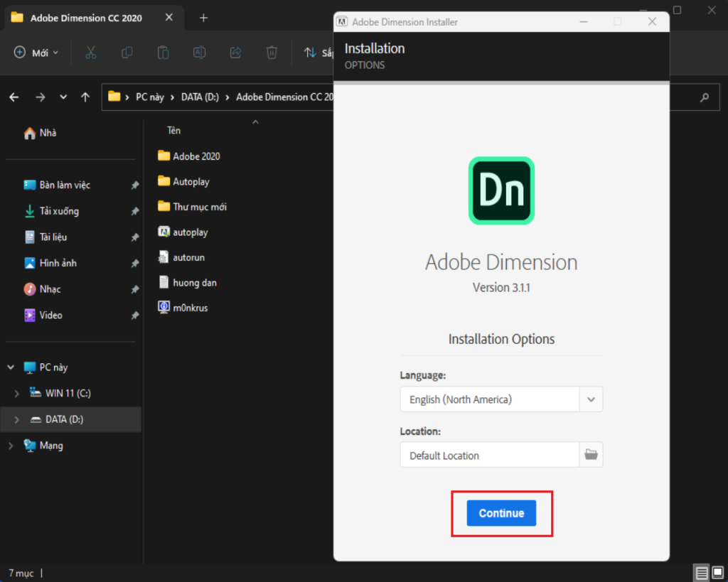
Task: Go forward in File Explorer
Action: point(41,97)
